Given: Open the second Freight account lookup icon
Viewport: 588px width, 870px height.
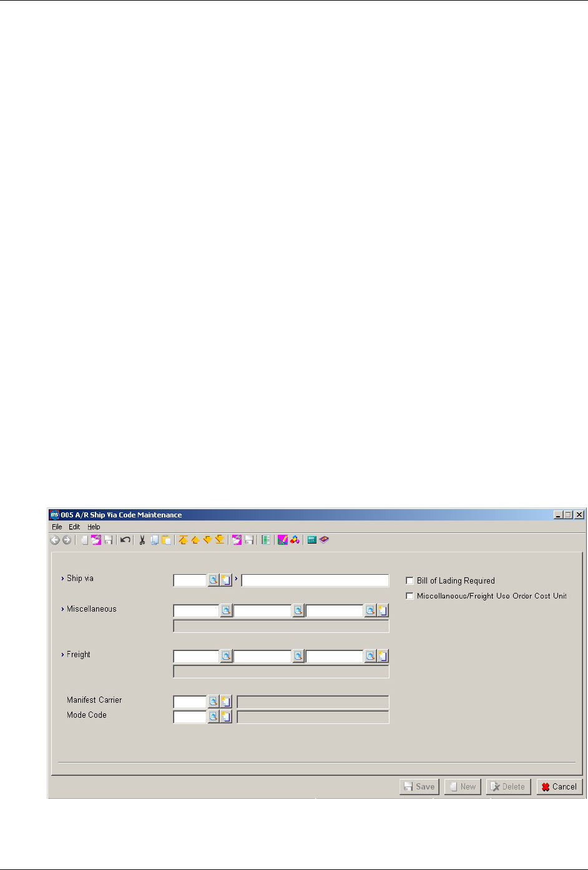Looking at the screenshot, I should [298, 656].
